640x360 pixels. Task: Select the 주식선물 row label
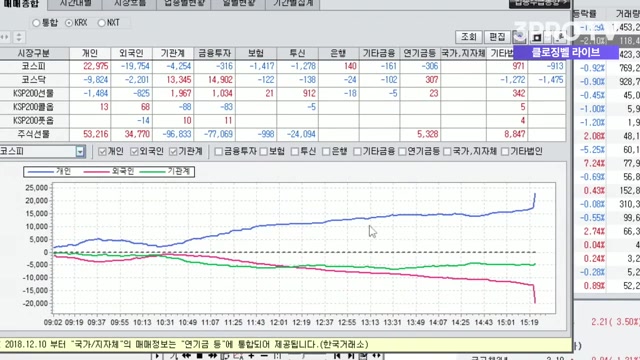[34, 134]
